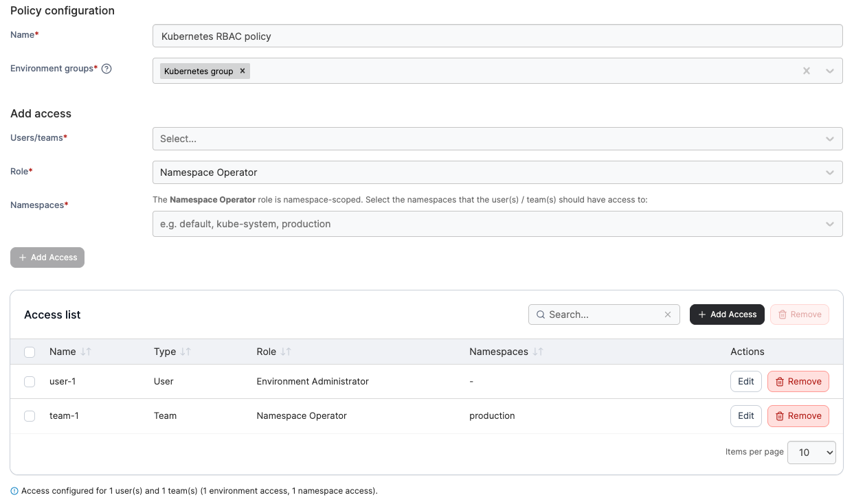Select the user-1 row checkbox

30,382
